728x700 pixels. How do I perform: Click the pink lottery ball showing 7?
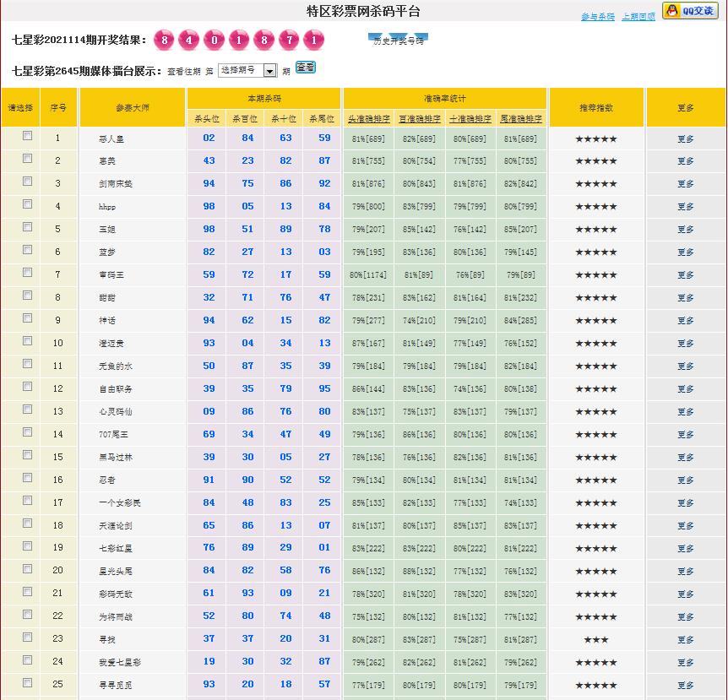pos(289,41)
